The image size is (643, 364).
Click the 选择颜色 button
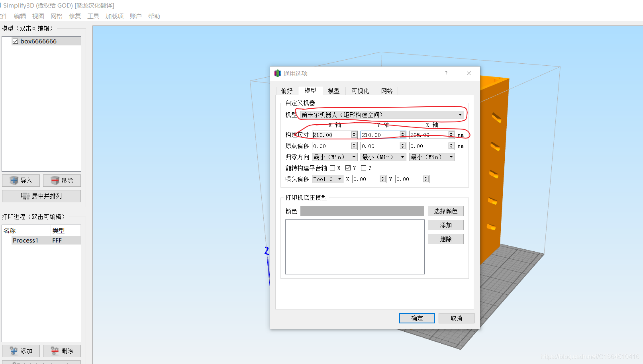point(446,211)
